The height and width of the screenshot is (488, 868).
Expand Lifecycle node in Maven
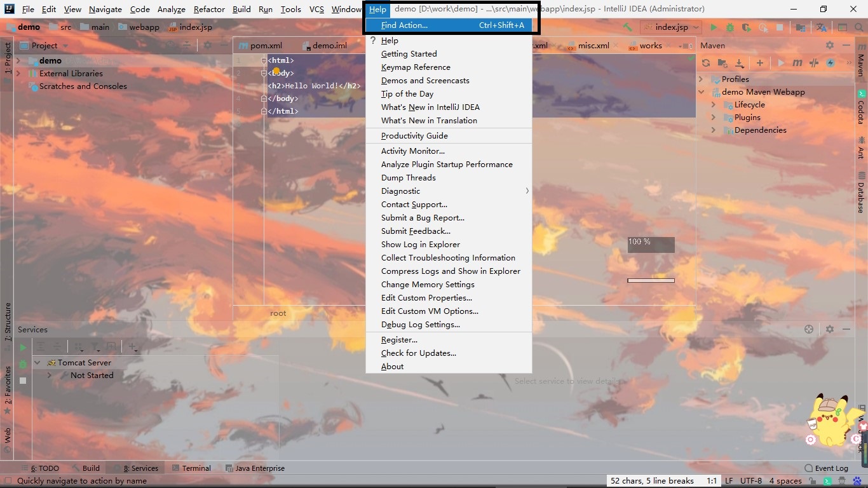(714, 105)
